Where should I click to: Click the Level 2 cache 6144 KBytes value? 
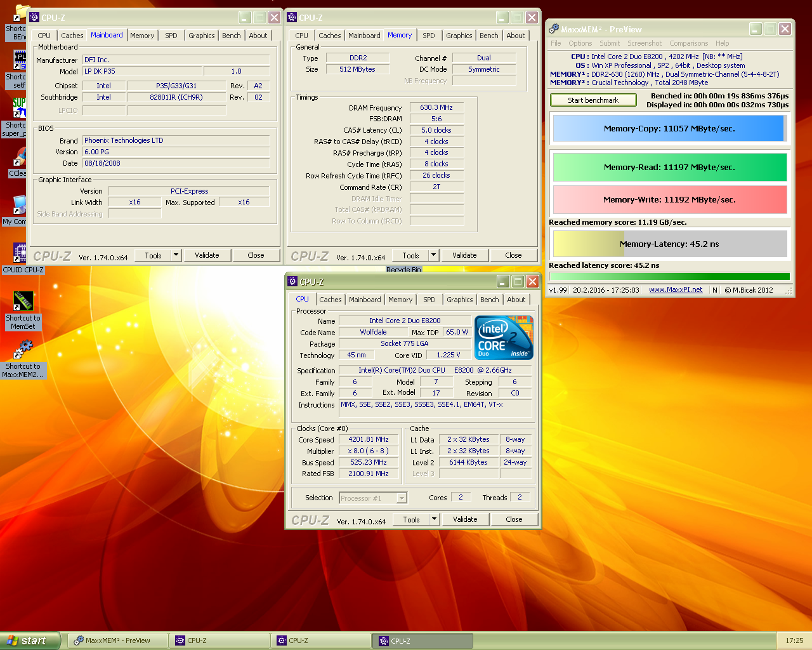coord(468,462)
